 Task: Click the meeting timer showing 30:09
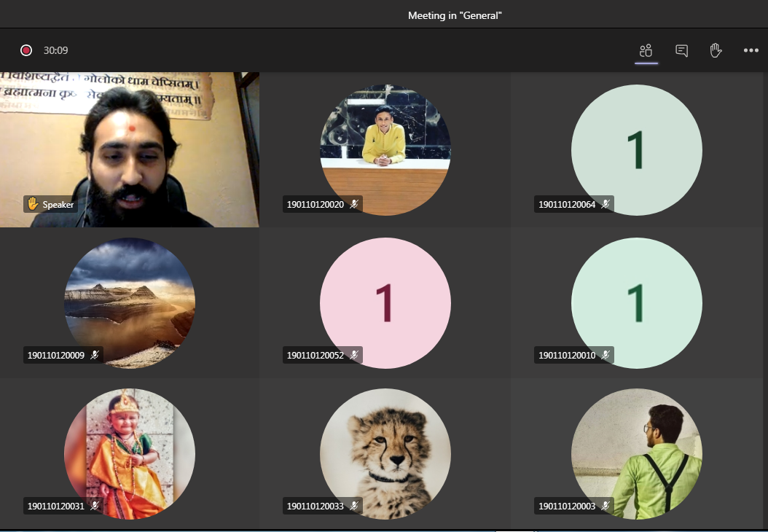tap(56, 51)
